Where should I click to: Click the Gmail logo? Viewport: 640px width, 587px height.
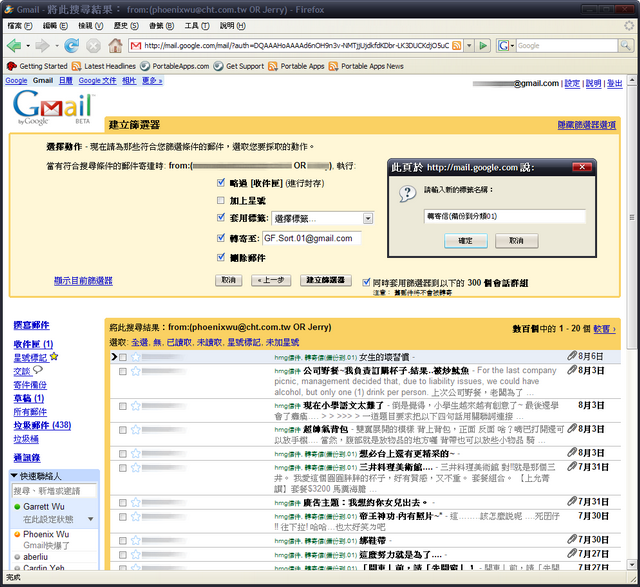pos(53,107)
